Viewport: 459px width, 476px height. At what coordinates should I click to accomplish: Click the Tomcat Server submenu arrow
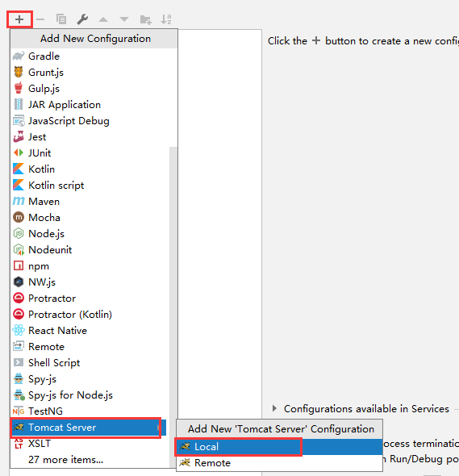point(158,428)
